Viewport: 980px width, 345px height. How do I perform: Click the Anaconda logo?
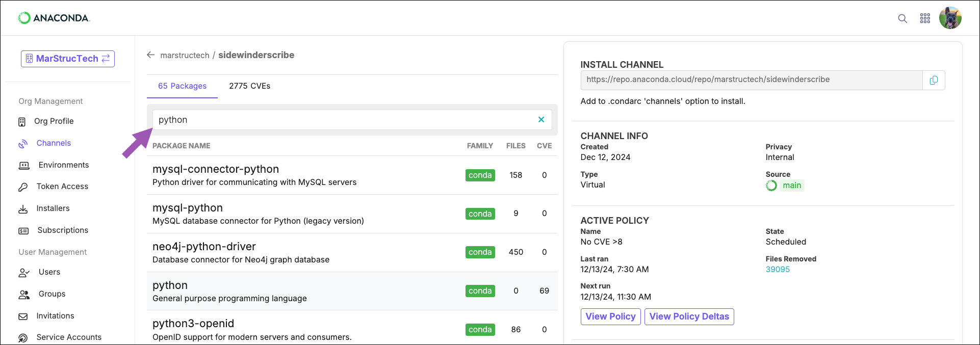point(54,18)
